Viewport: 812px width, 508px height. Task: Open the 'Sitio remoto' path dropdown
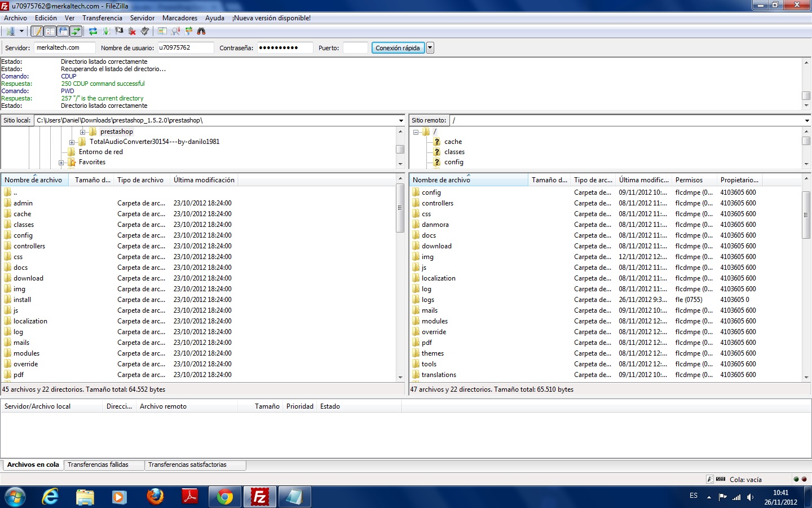[x=807, y=120]
